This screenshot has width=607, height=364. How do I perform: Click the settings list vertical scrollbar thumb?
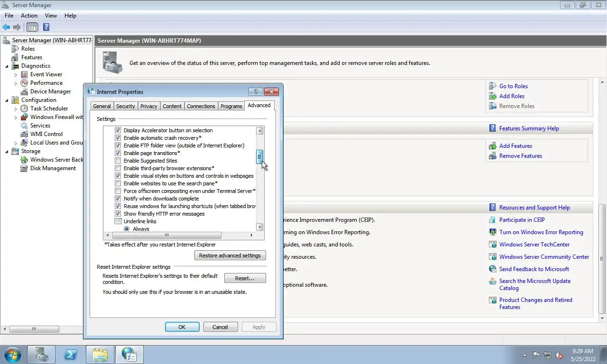coord(260,157)
